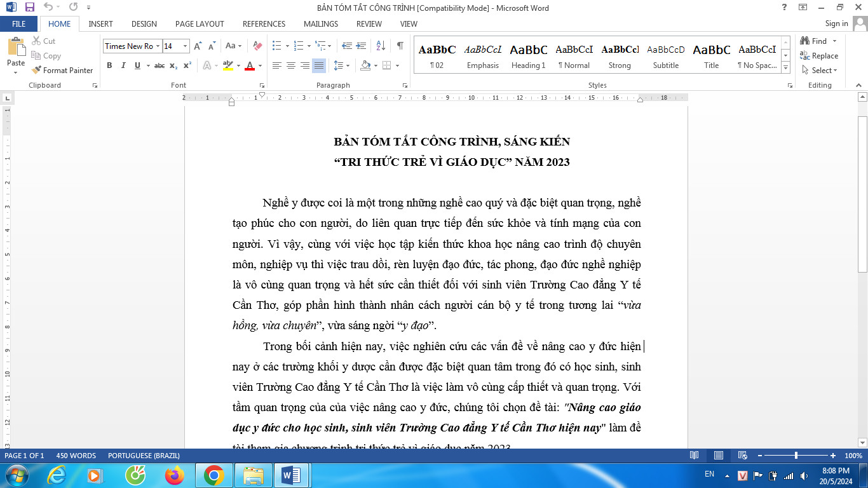Shrink the font size
Screen dimensions: 868x488
pyautogui.click(x=212, y=46)
